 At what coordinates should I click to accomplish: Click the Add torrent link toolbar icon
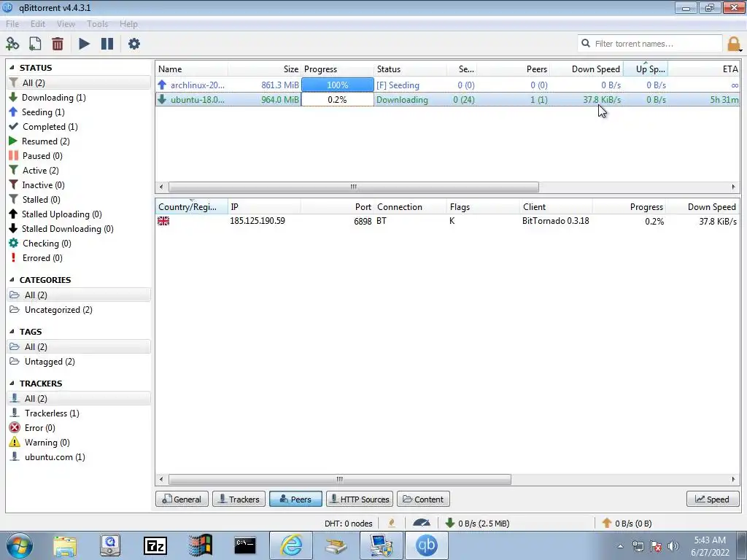tap(12, 44)
